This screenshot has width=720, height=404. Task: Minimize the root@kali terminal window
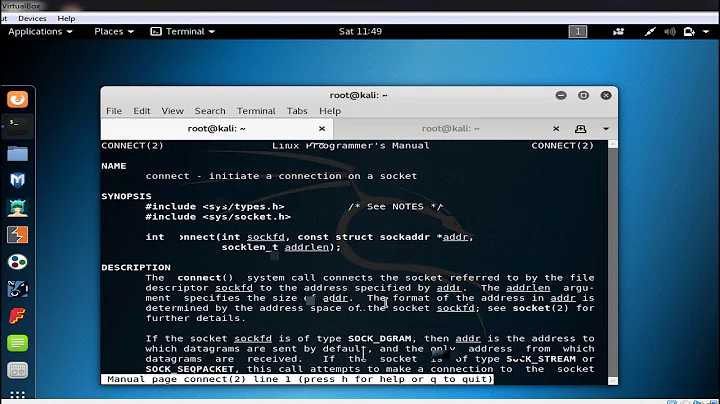click(561, 95)
